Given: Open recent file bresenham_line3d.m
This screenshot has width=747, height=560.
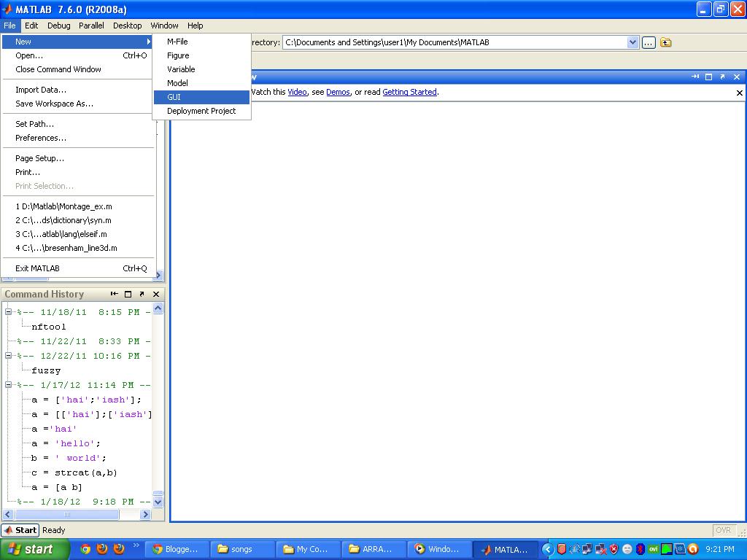Looking at the screenshot, I should [x=78, y=248].
